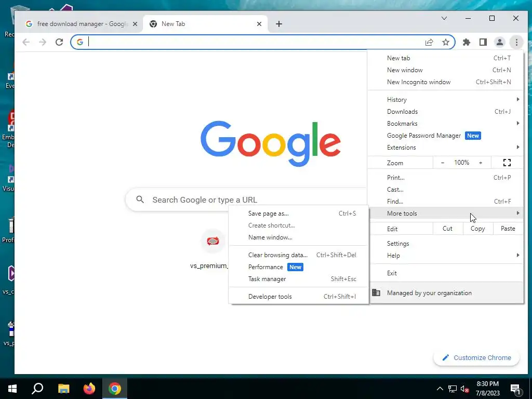Open the Extensions puzzle icon

pyautogui.click(x=467, y=42)
